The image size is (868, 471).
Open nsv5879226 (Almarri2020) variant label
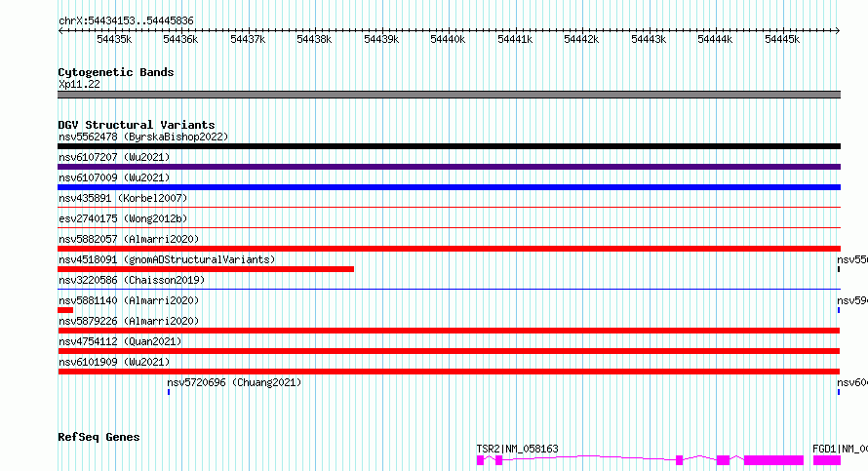(x=129, y=321)
